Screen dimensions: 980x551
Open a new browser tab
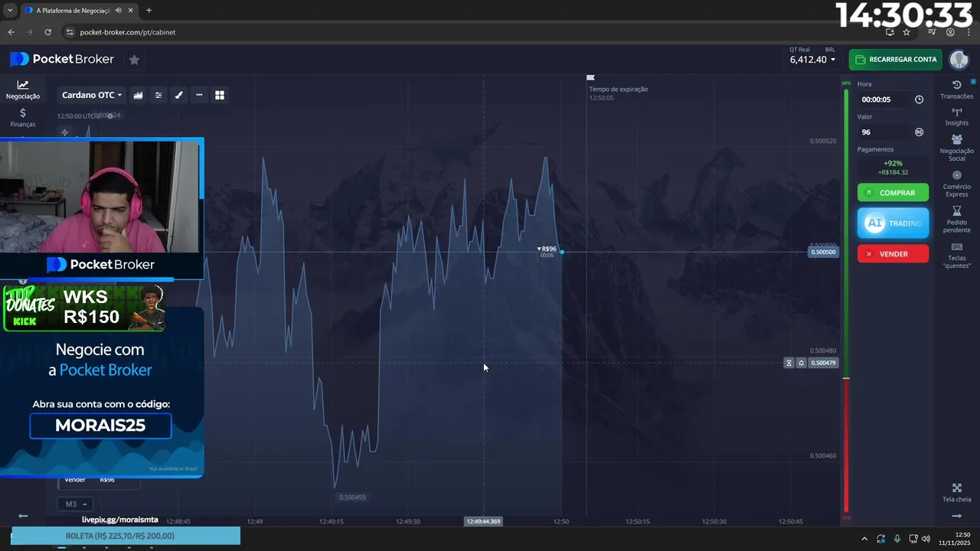click(x=149, y=11)
